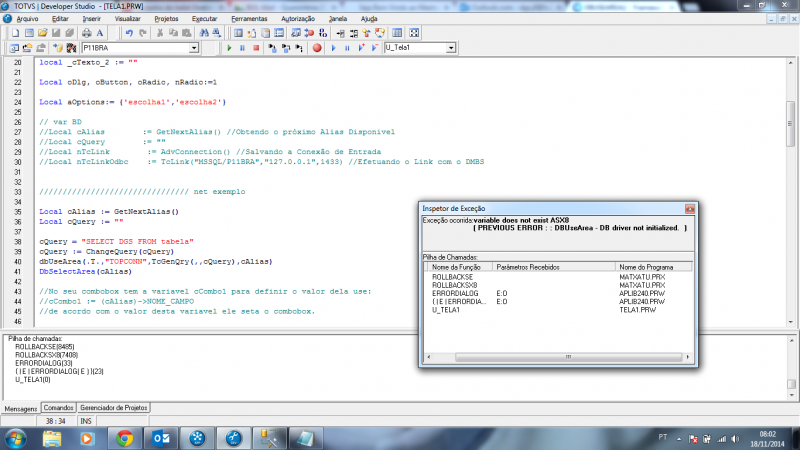
Task: Click the red Stop execution icon
Action: pos(256,48)
